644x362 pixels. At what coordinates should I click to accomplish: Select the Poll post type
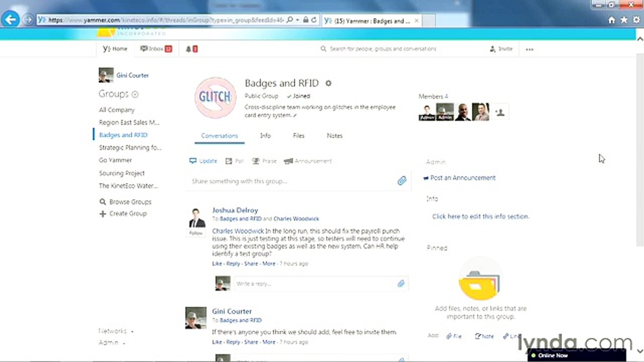point(234,161)
